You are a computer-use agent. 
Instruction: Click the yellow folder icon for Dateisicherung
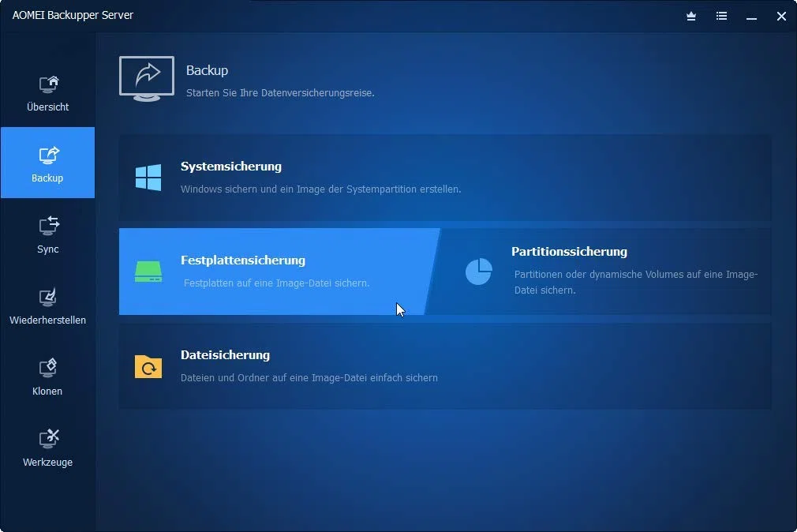coord(148,367)
